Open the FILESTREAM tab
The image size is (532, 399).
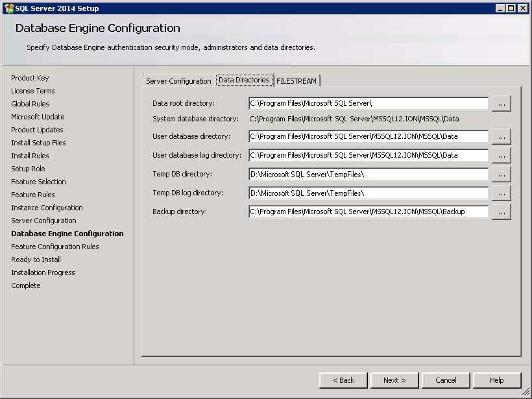pos(296,81)
